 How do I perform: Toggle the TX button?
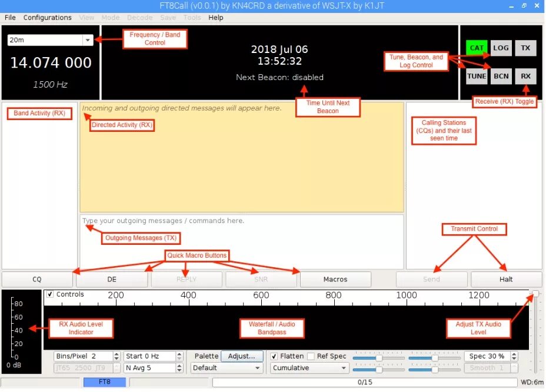point(525,48)
